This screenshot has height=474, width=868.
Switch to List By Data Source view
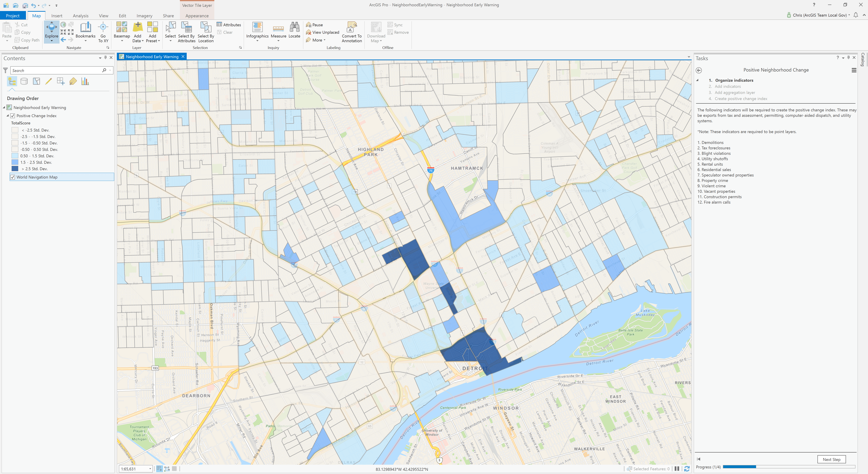[24, 81]
